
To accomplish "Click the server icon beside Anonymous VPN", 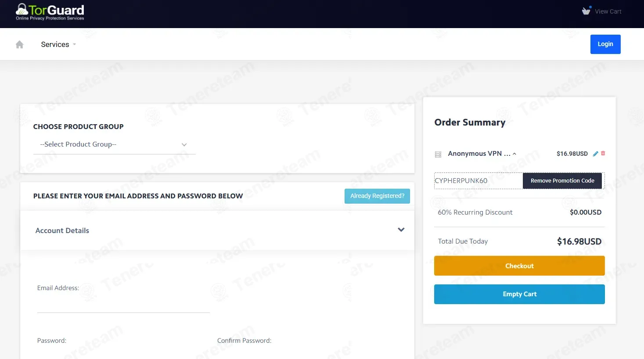I will [x=438, y=154].
